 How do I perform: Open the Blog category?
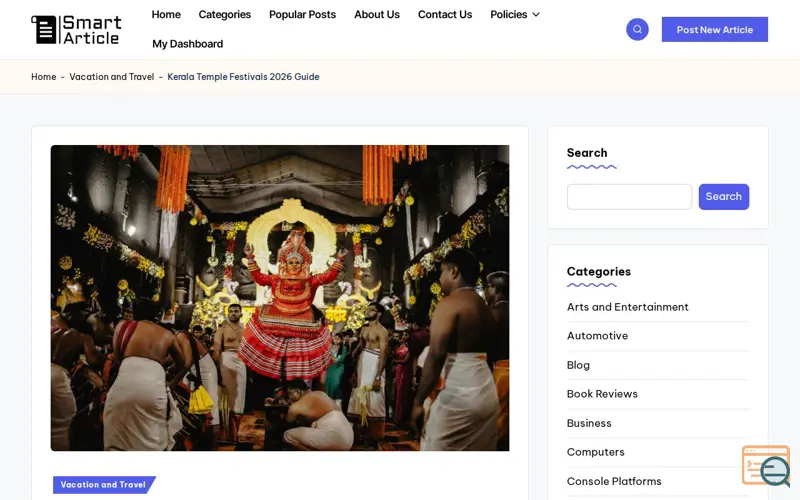click(578, 365)
